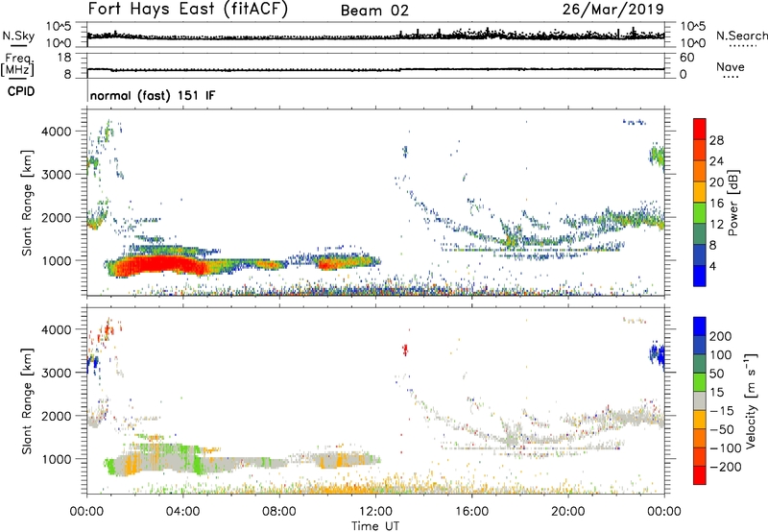Screen dimensions: 768x532
Task: Click the '12:00' time axis label
Action: [375, 512]
